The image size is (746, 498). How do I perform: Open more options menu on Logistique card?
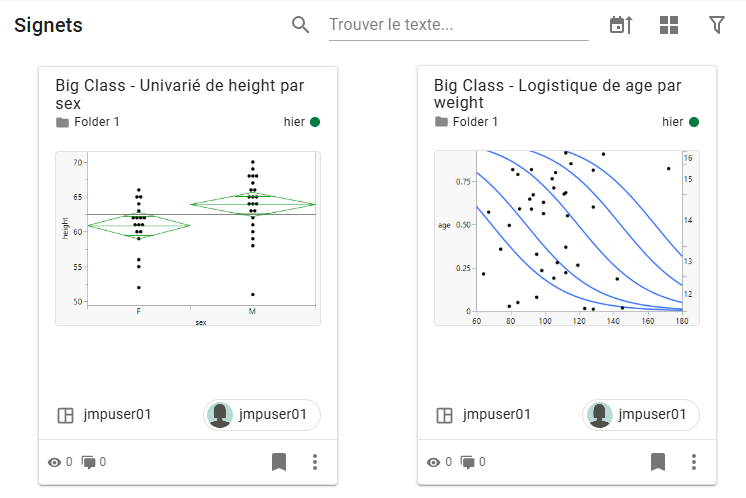click(x=694, y=462)
